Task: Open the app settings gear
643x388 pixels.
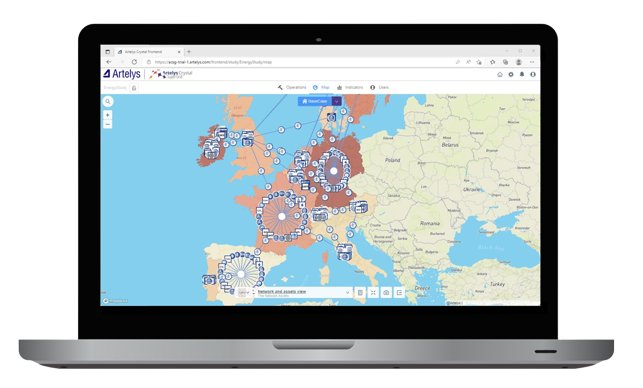Action: click(511, 75)
